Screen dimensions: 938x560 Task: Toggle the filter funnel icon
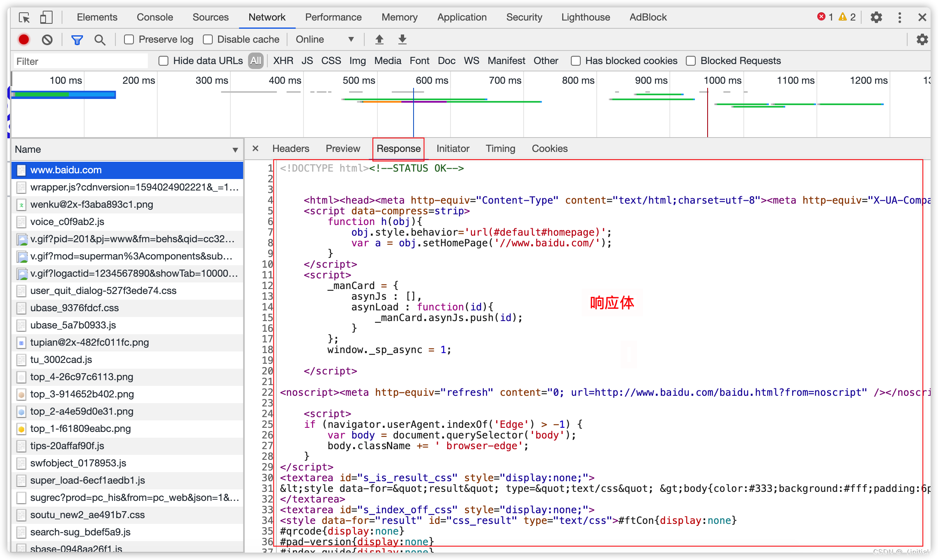[x=77, y=40]
